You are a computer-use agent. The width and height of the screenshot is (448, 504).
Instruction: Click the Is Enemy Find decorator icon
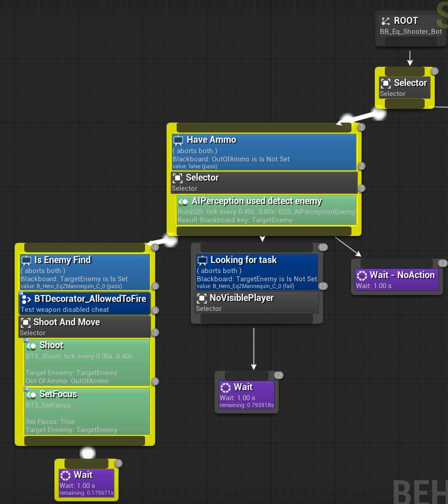tap(26, 260)
